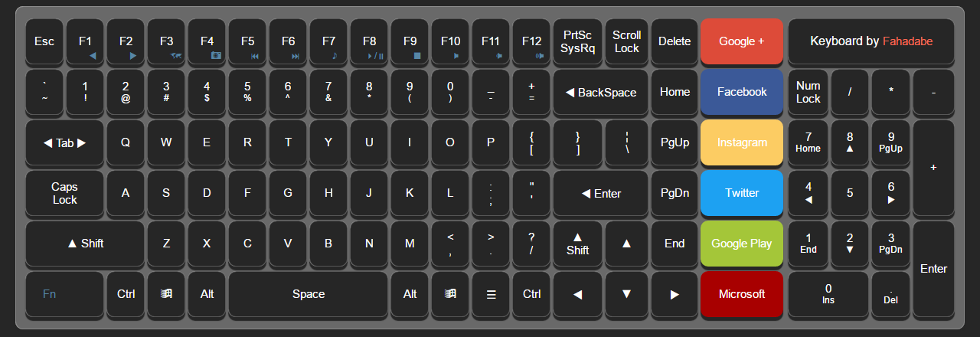
Task: Click the blue Facebook key
Action: (742, 92)
